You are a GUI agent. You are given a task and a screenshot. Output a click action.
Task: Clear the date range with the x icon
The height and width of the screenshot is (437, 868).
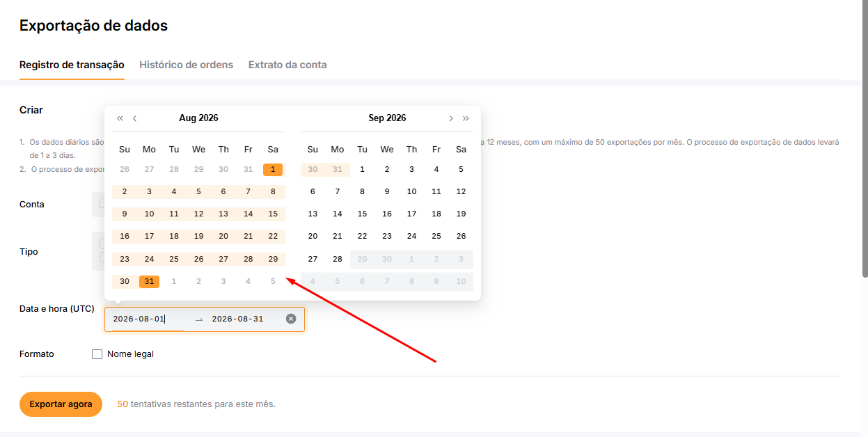pyautogui.click(x=291, y=319)
